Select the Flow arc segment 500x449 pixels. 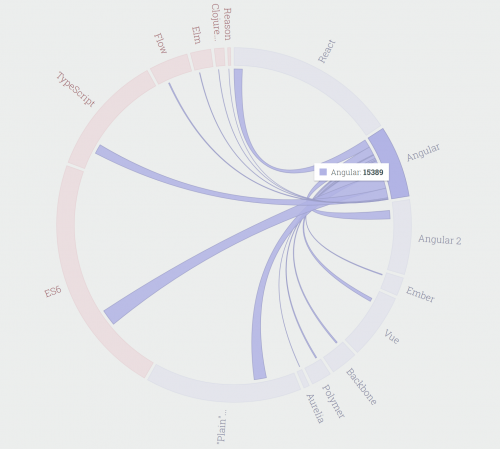pos(171,69)
